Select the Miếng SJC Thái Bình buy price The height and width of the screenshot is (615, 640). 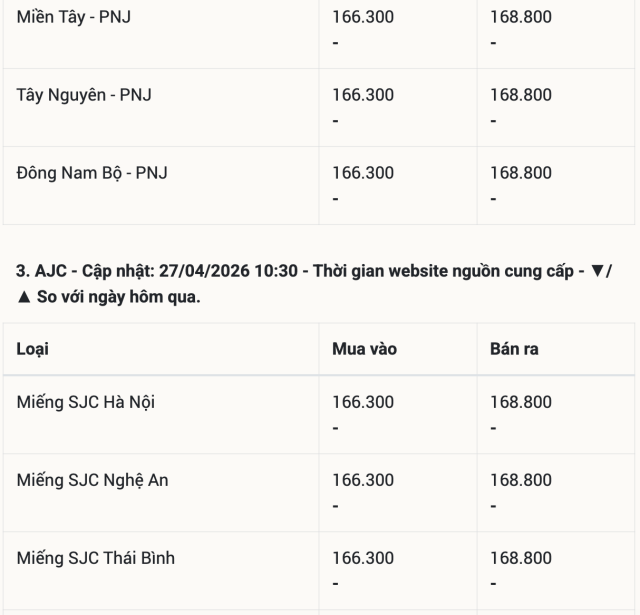363,558
